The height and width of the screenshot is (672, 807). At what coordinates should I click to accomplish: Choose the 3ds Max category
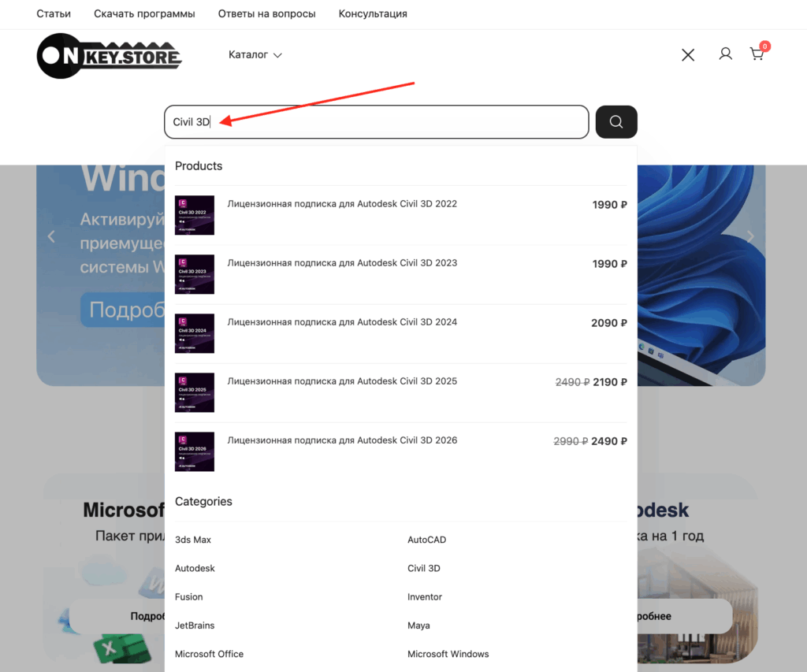coord(193,540)
